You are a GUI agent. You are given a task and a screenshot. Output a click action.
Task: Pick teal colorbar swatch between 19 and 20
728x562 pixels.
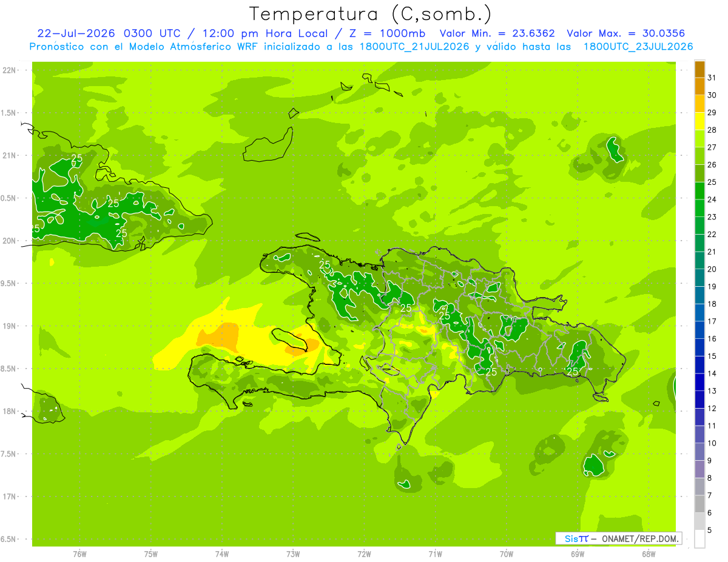(x=699, y=278)
